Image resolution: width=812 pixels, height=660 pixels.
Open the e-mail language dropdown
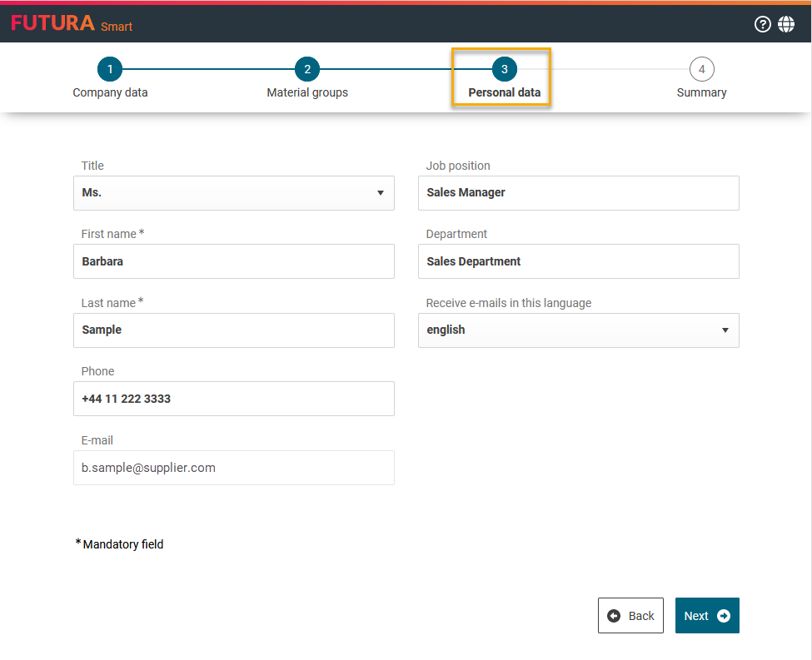tap(578, 330)
